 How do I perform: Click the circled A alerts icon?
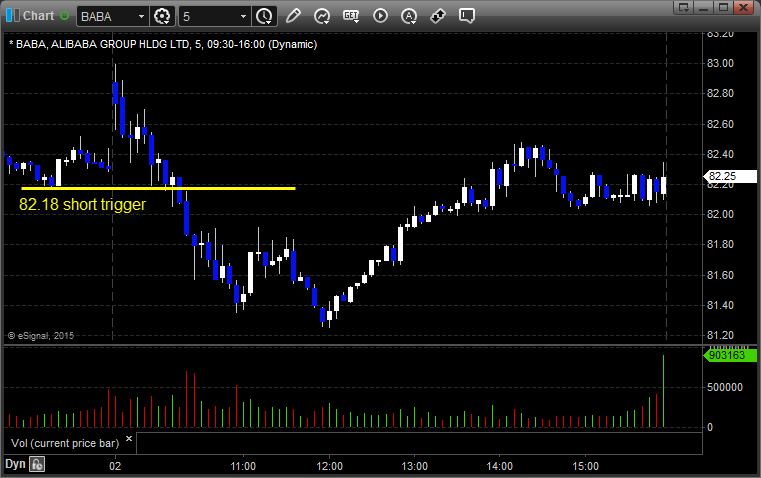[x=409, y=16]
